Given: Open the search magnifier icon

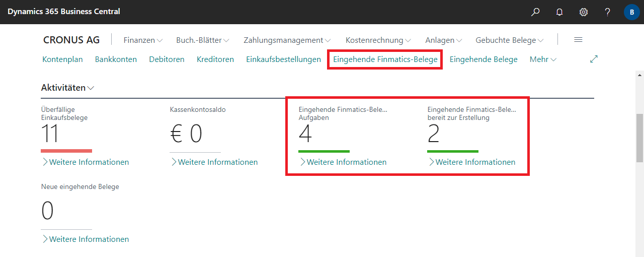Looking at the screenshot, I should click(535, 12).
